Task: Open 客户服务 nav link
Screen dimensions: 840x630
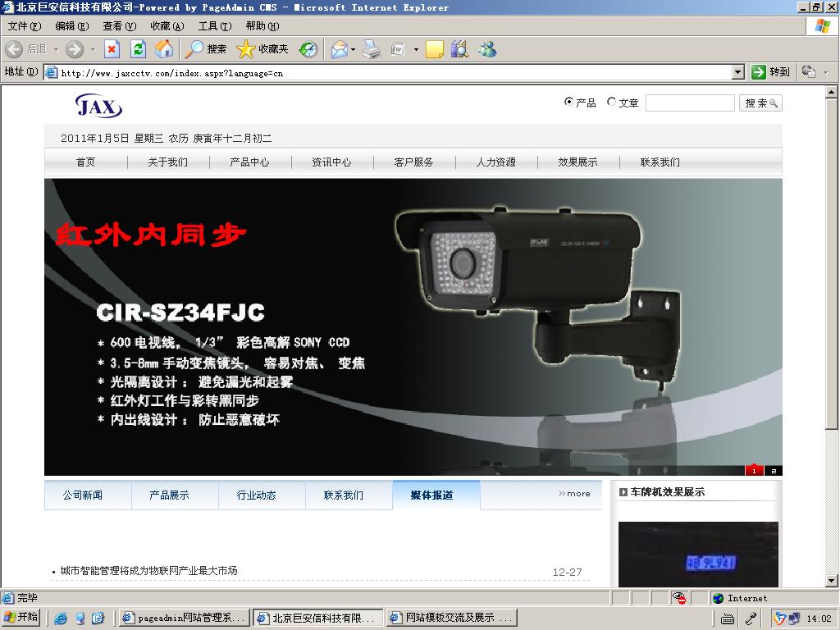Action: [413, 162]
